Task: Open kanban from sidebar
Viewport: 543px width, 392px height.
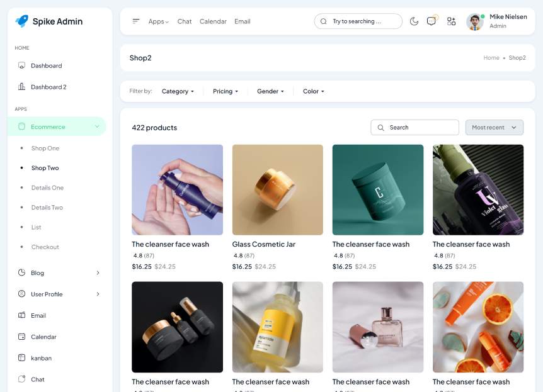Action: tap(41, 358)
